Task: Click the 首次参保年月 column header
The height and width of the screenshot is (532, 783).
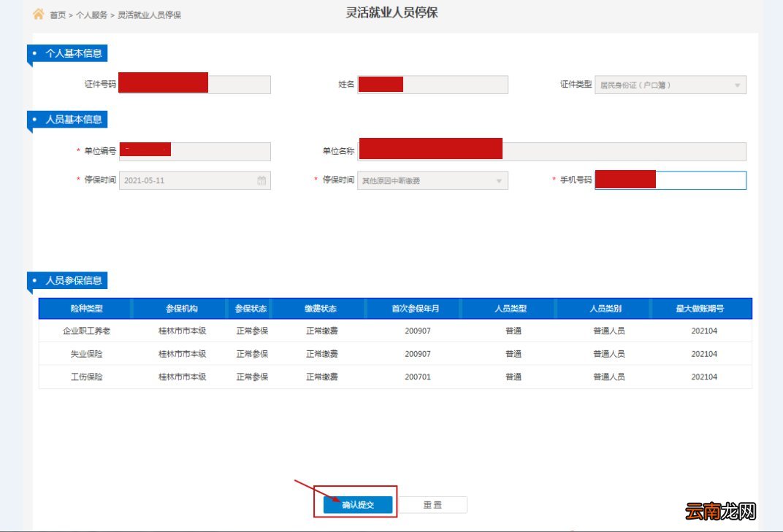Action: pyautogui.click(x=416, y=309)
